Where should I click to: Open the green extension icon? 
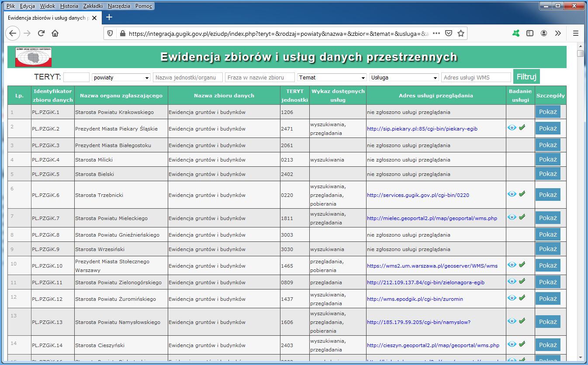coord(516,33)
